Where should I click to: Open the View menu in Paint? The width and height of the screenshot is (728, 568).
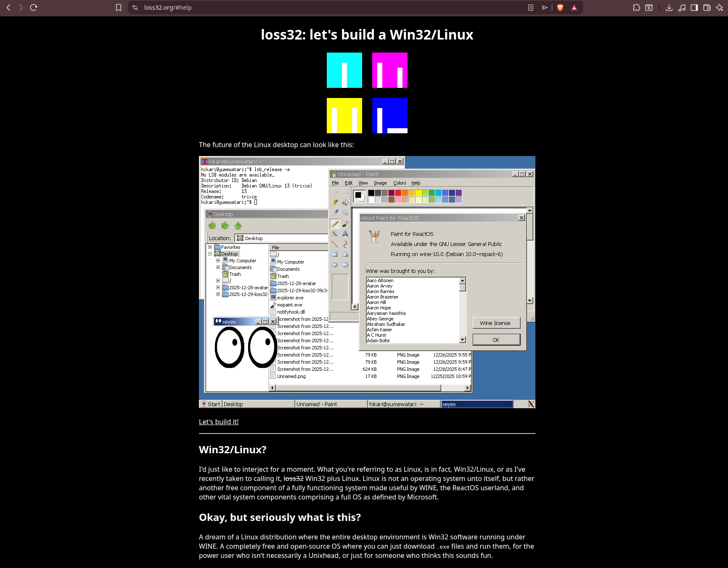click(x=363, y=183)
